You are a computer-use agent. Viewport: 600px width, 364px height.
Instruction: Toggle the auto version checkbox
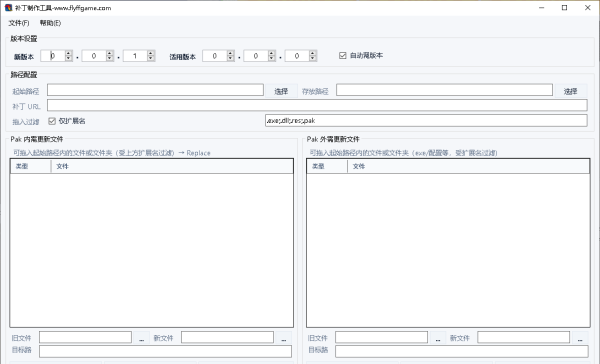click(342, 55)
